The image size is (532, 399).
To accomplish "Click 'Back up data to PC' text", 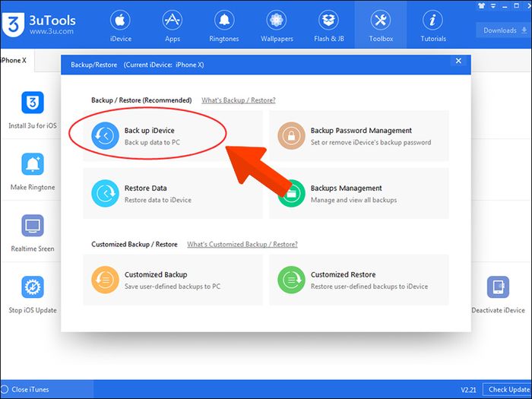I will point(152,143).
